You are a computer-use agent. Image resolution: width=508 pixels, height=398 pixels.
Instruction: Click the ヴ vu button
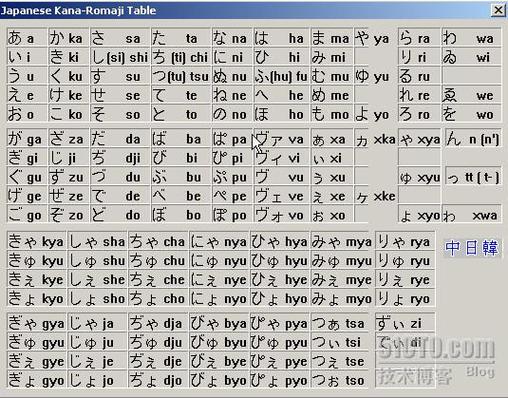coord(282,177)
